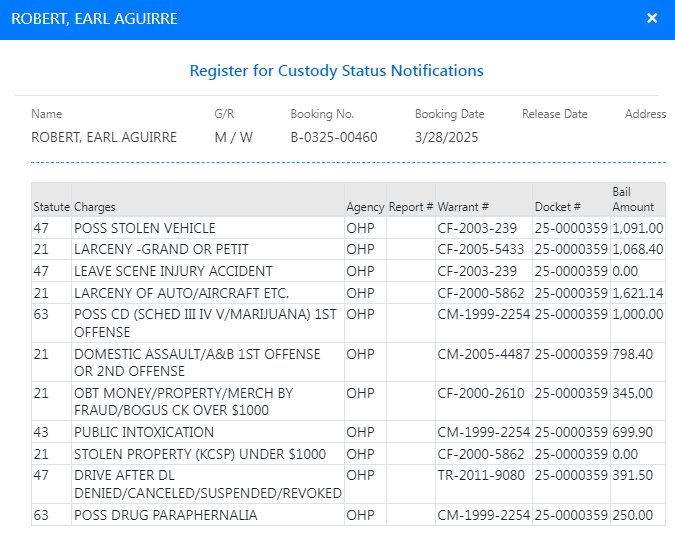The height and width of the screenshot is (556, 675).
Task: Click warrant CF-2000-2610
Action: pos(481,393)
